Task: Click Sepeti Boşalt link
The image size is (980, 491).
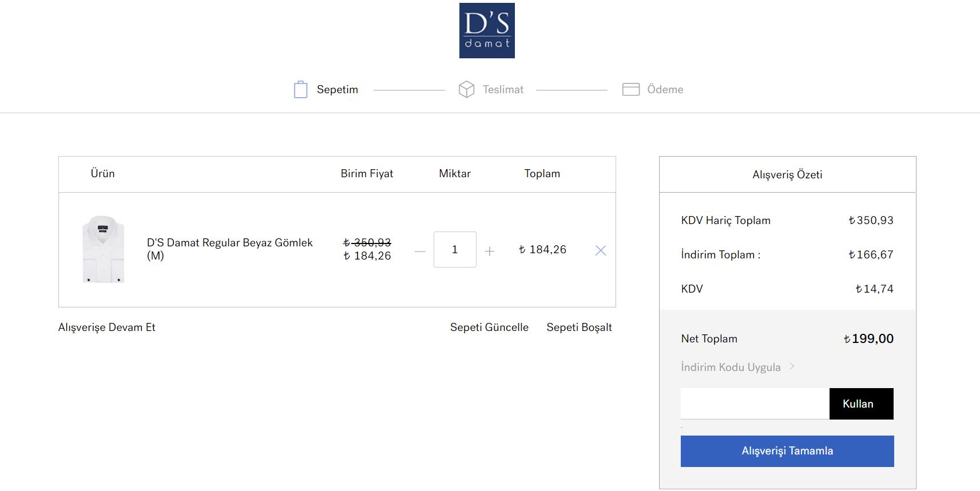Action: click(579, 328)
